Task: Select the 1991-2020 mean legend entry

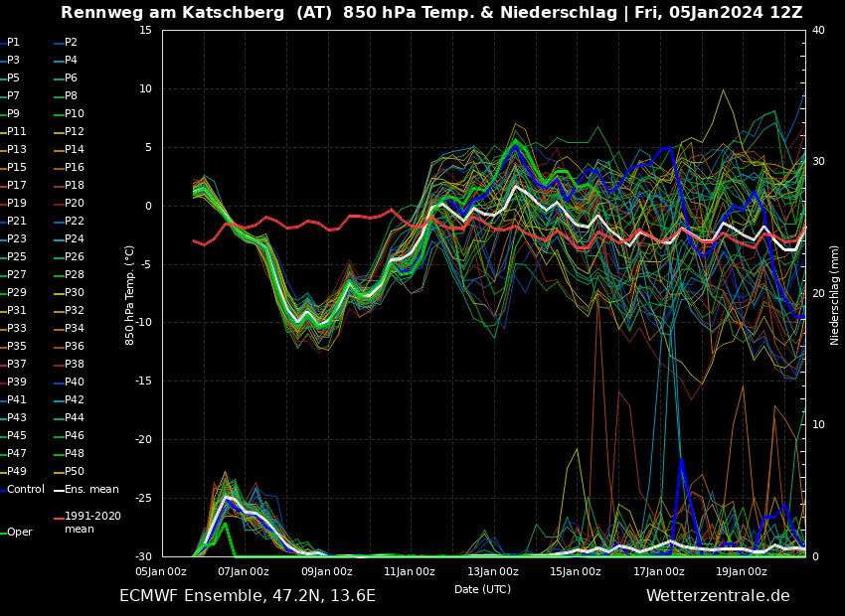Action: pos(92,523)
